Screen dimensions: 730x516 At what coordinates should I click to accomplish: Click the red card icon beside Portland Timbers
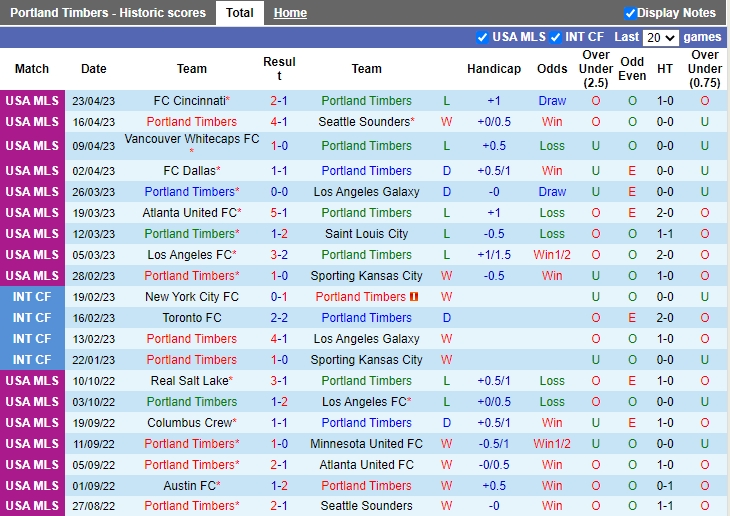[414, 297]
